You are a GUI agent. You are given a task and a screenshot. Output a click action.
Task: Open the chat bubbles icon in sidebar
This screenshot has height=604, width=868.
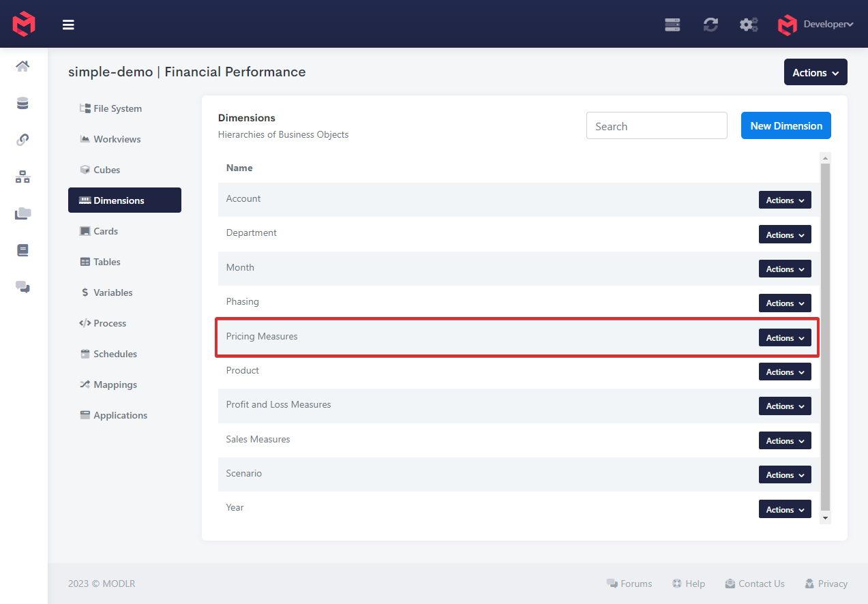coord(23,287)
